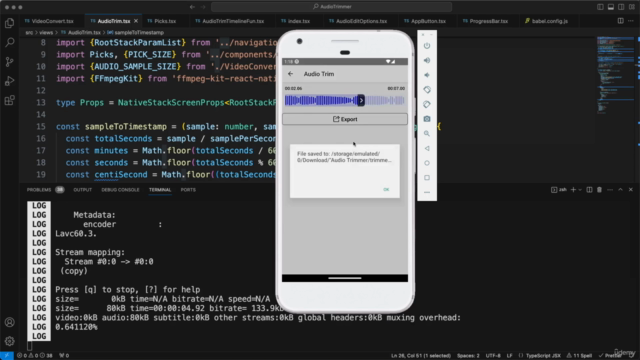
Task: Open the Search view in activity bar
Action: click(9, 42)
